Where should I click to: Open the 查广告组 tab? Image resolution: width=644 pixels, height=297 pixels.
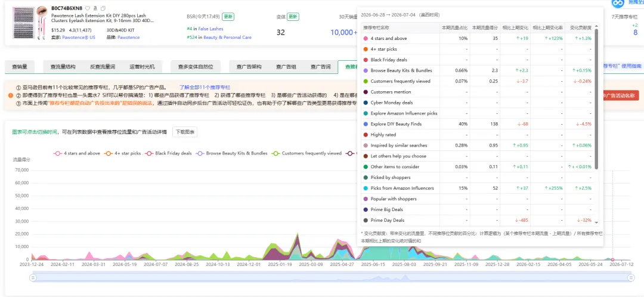click(286, 67)
